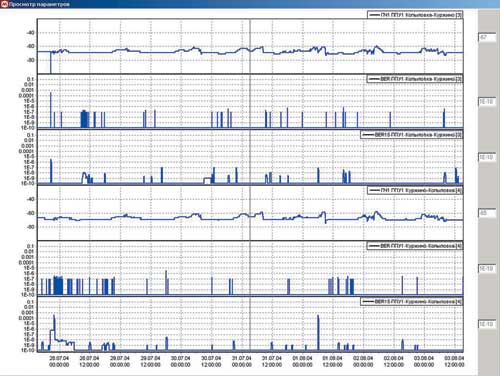This screenshot has height=376, width=500.
Task: Click the top level chart's legend ending in [3]
Action: coord(415,15)
